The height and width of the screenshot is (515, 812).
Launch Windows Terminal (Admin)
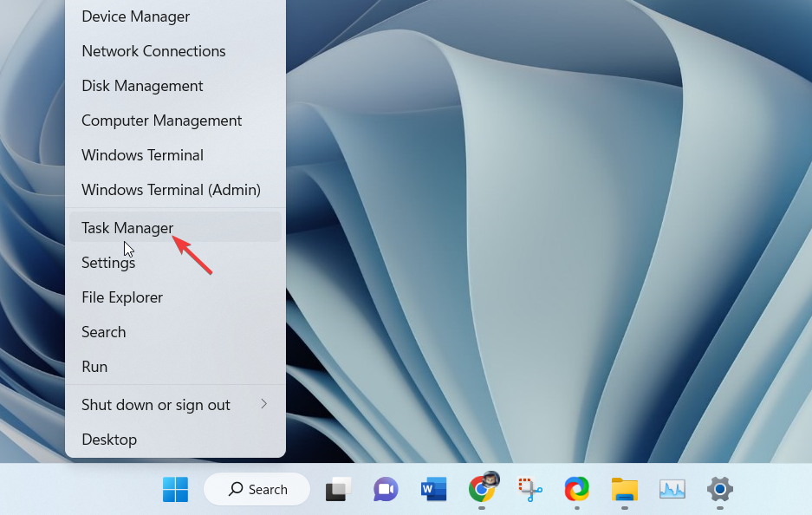click(175, 190)
